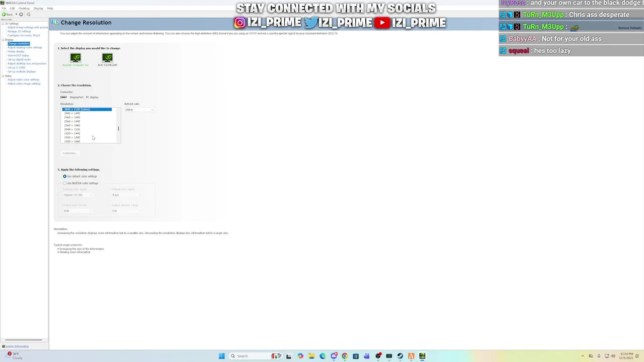
Task: Open the Help menu
Action: pyautogui.click(x=50, y=9)
